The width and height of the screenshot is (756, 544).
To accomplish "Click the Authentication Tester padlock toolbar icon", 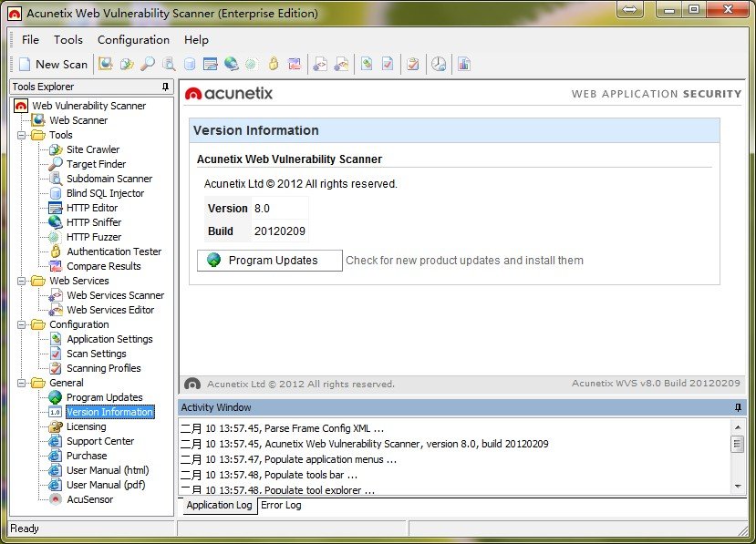I will pyautogui.click(x=274, y=64).
